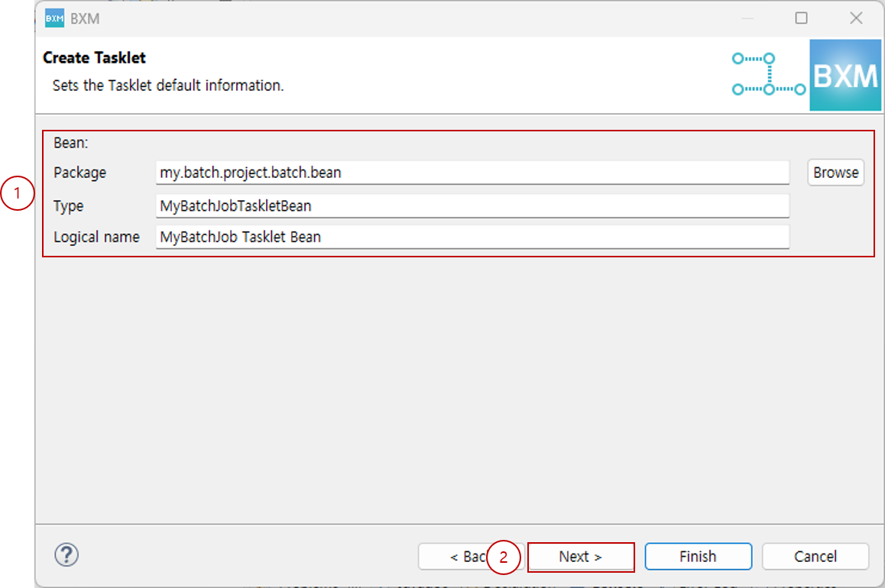Viewport: 885px width, 588px height.
Task: Complete the wizard by clicking Finish
Action: click(698, 557)
